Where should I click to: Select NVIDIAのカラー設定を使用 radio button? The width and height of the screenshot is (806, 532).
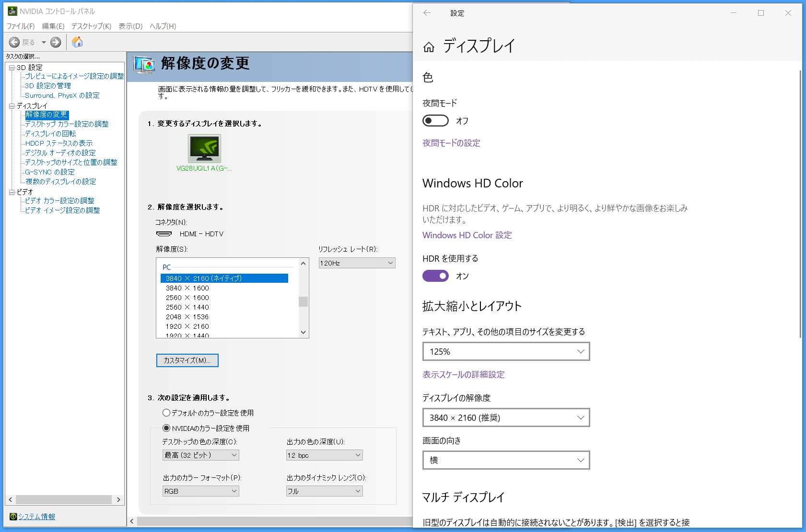(166, 428)
